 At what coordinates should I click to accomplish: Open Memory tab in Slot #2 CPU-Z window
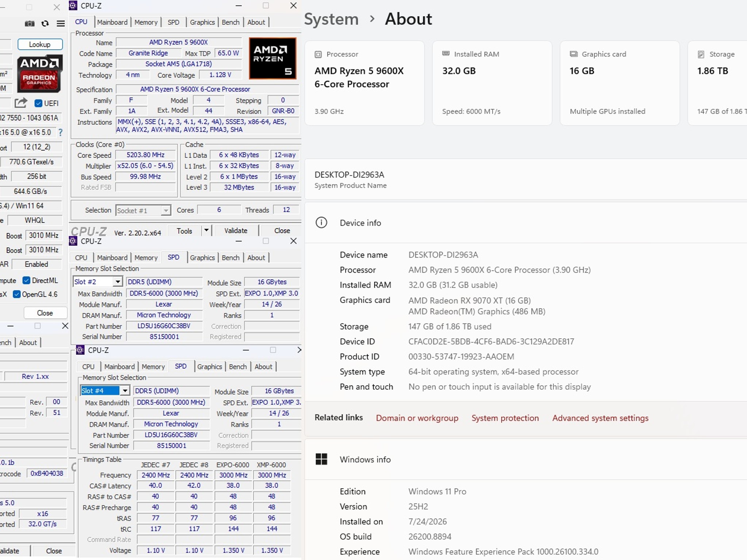pos(146,258)
